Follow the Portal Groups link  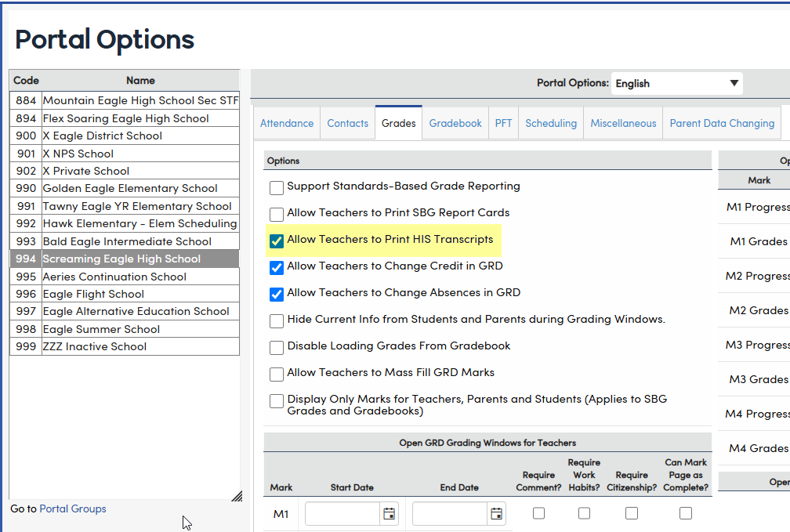[73, 508]
